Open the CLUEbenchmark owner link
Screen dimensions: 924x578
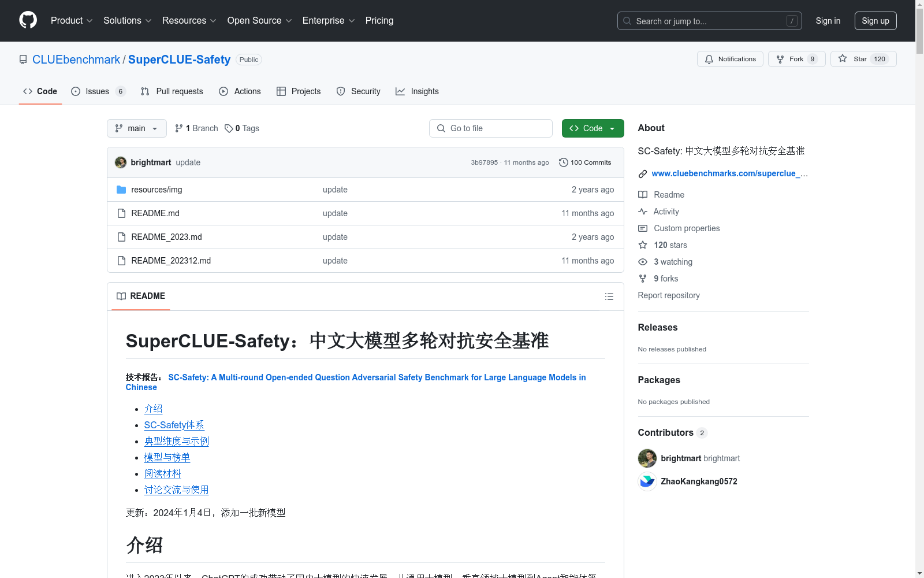(76, 60)
